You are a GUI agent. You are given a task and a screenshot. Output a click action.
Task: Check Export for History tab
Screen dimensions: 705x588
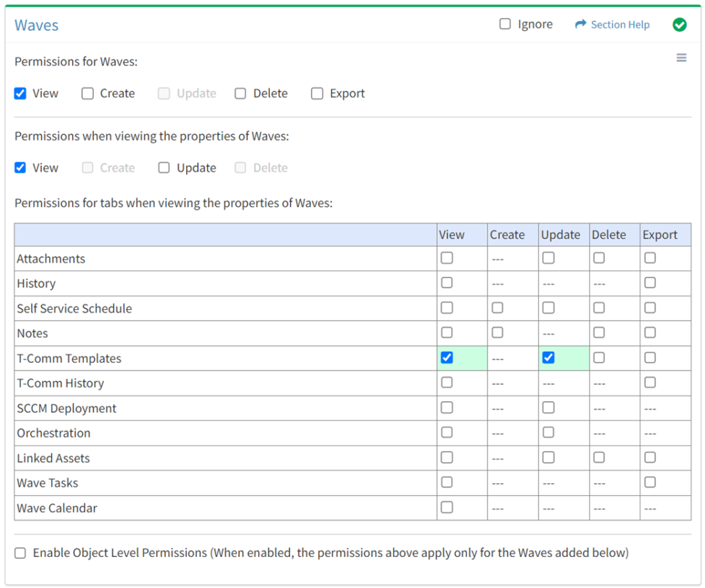coord(650,283)
